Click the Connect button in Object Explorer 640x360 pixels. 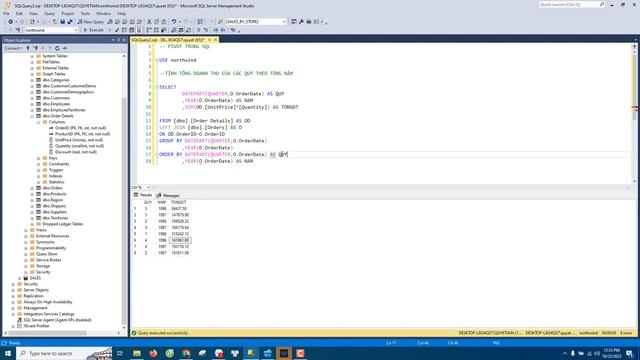[x=13, y=48]
